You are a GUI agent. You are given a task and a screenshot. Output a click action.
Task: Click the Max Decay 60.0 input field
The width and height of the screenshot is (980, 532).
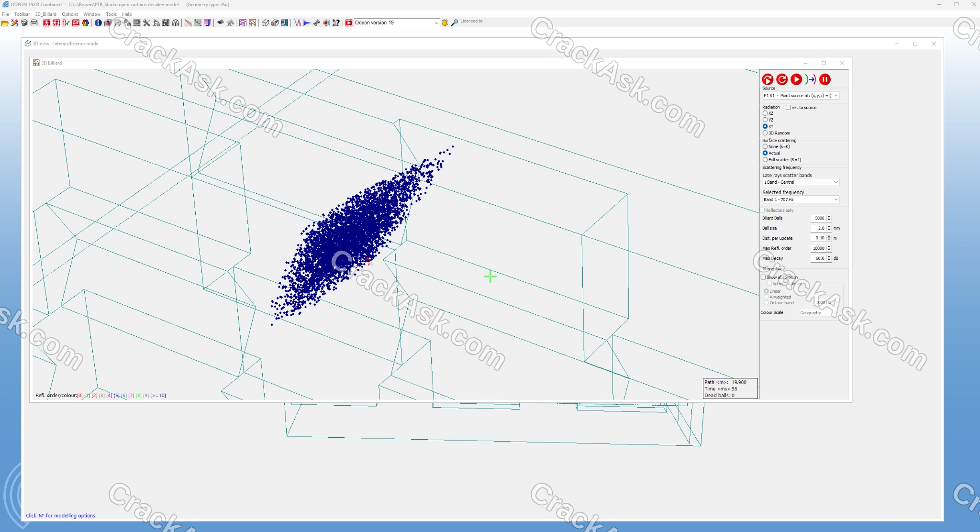click(818, 258)
